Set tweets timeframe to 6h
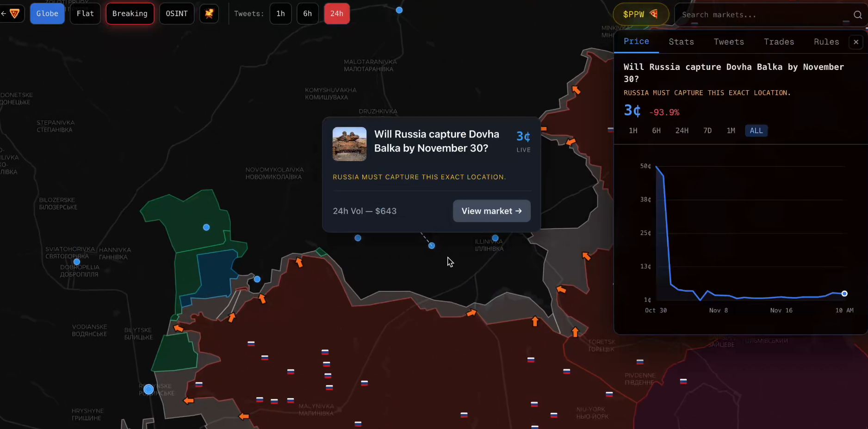 point(307,14)
